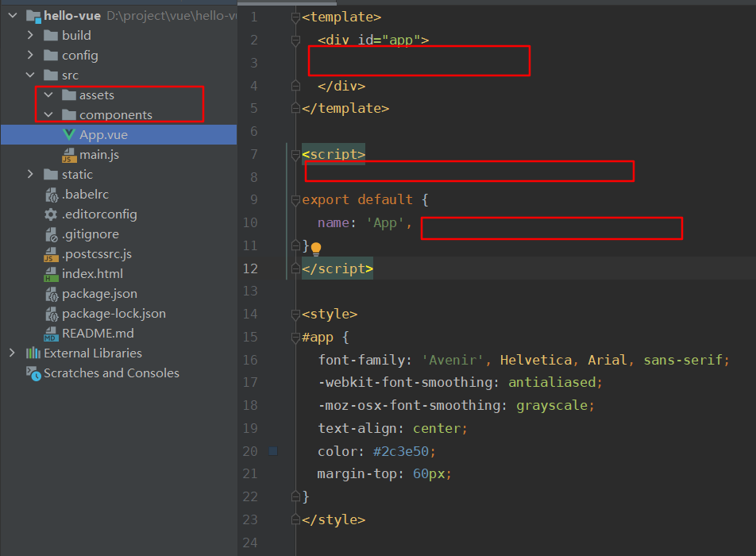This screenshot has height=556, width=756.
Task: Click the gear icon of .editorconfig
Action: [51, 214]
